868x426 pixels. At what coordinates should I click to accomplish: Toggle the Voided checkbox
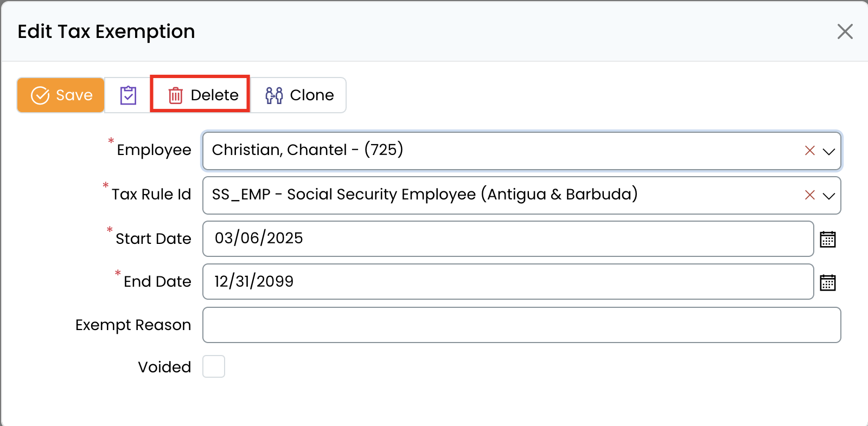[x=214, y=366]
